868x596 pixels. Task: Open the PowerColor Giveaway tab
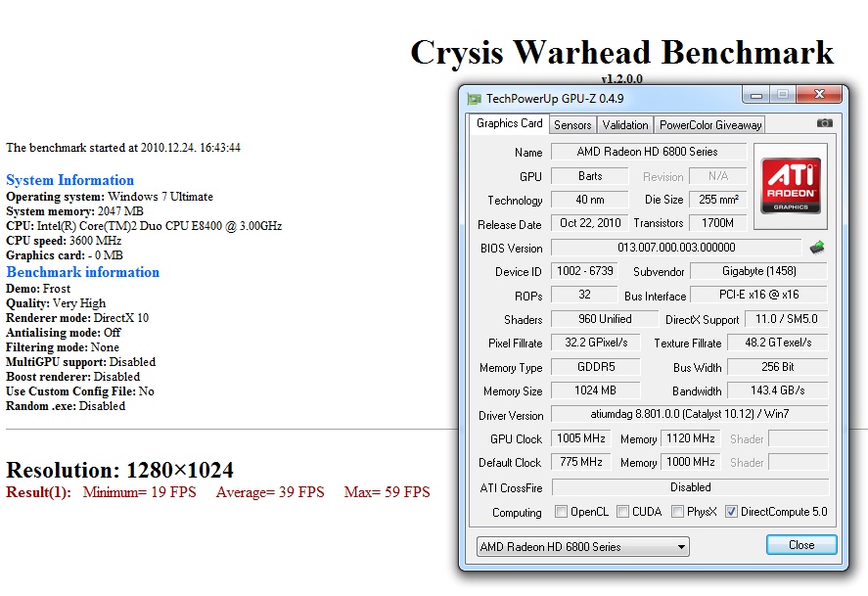(x=710, y=125)
